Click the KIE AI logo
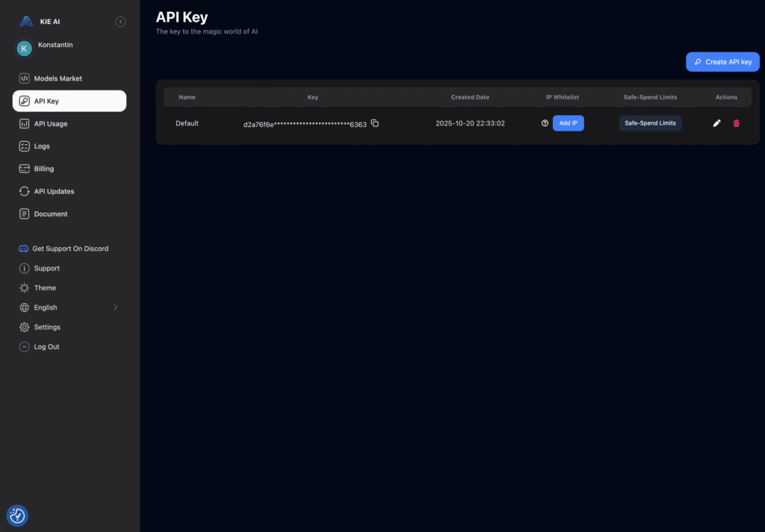The height and width of the screenshot is (532, 765). (27, 22)
